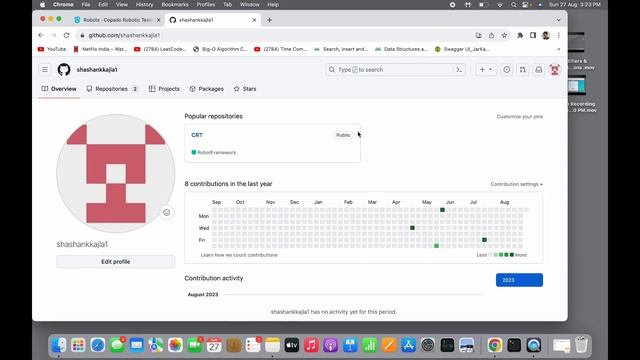The width and height of the screenshot is (640, 360).
Task: Click the large profile avatar image
Action: pos(116,173)
